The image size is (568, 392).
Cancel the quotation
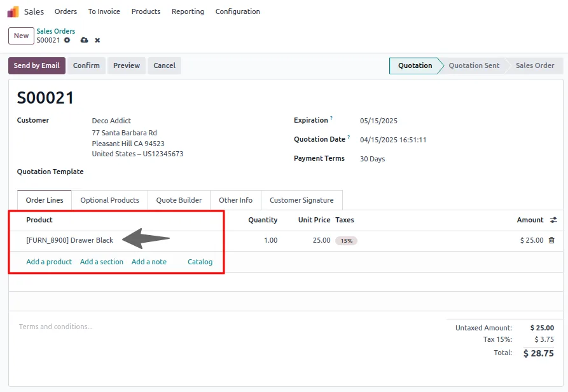[x=165, y=65]
